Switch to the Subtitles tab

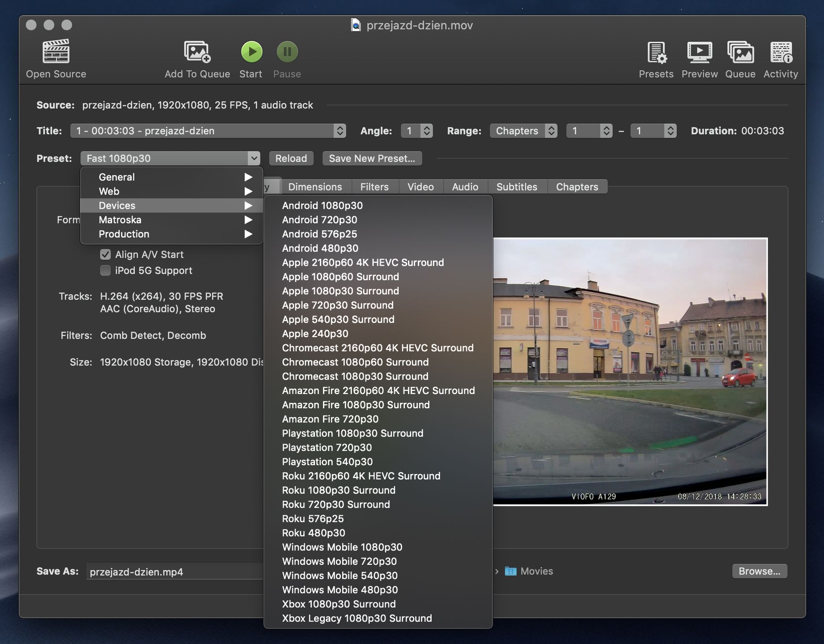tap(517, 186)
